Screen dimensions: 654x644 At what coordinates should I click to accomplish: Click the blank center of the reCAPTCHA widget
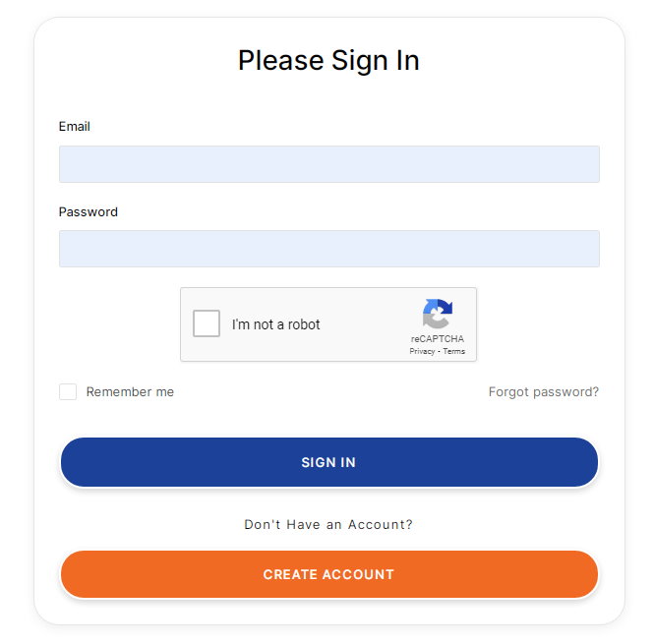pyautogui.click(x=363, y=324)
